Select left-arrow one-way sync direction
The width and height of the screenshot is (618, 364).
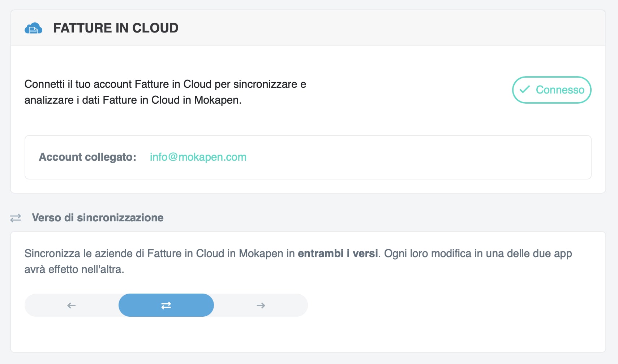pyautogui.click(x=72, y=305)
